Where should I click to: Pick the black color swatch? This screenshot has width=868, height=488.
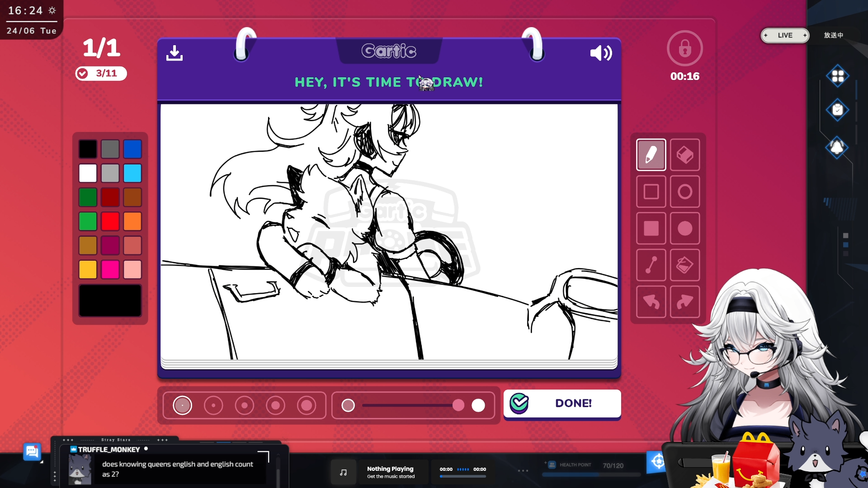pyautogui.click(x=88, y=149)
